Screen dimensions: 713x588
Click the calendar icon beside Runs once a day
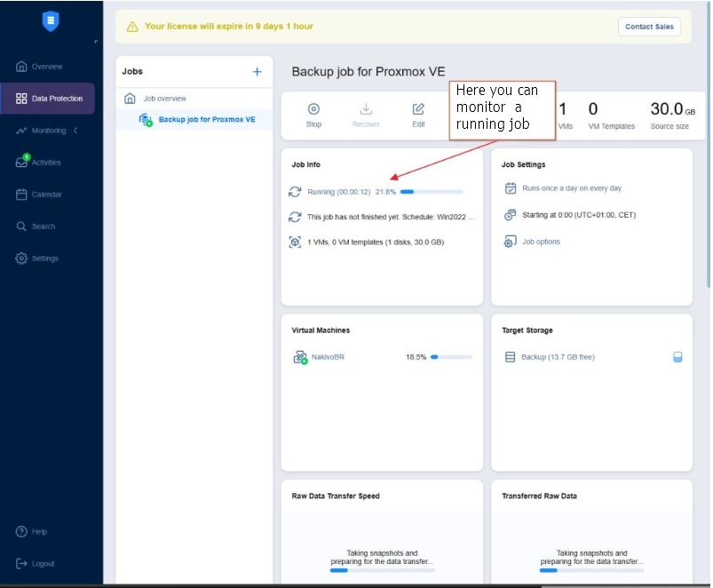[510, 188]
